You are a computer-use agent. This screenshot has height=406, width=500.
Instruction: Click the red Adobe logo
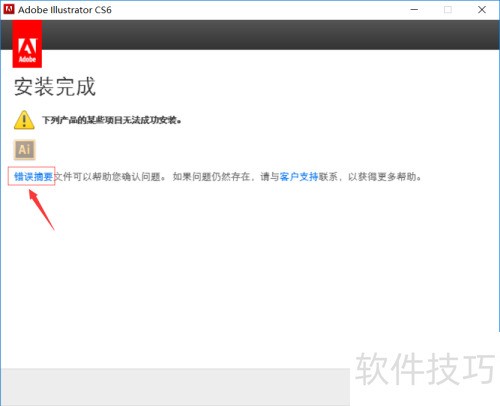pos(27,44)
